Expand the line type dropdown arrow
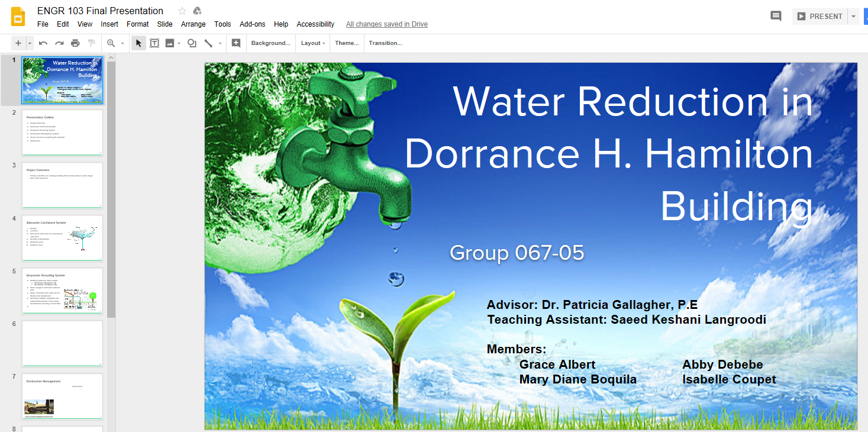The image size is (868, 432). click(x=220, y=43)
